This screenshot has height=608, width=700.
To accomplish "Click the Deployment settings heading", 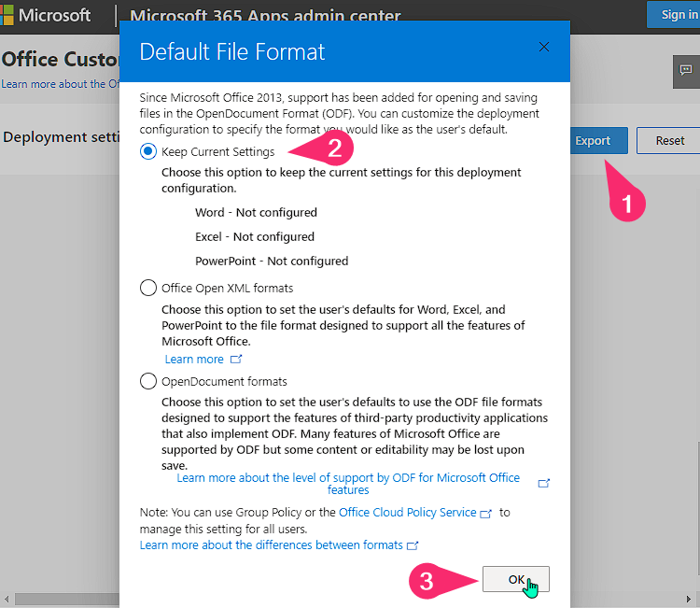I will click(x=62, y=136).
